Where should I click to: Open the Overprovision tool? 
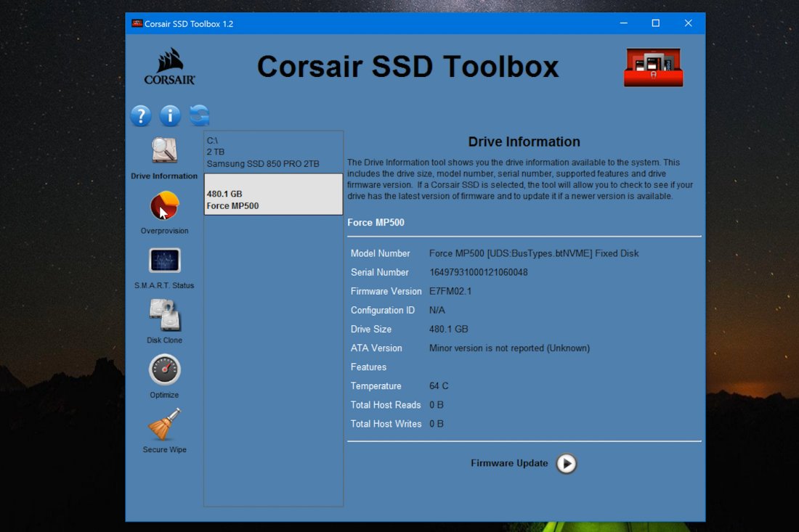click(164, 206)
